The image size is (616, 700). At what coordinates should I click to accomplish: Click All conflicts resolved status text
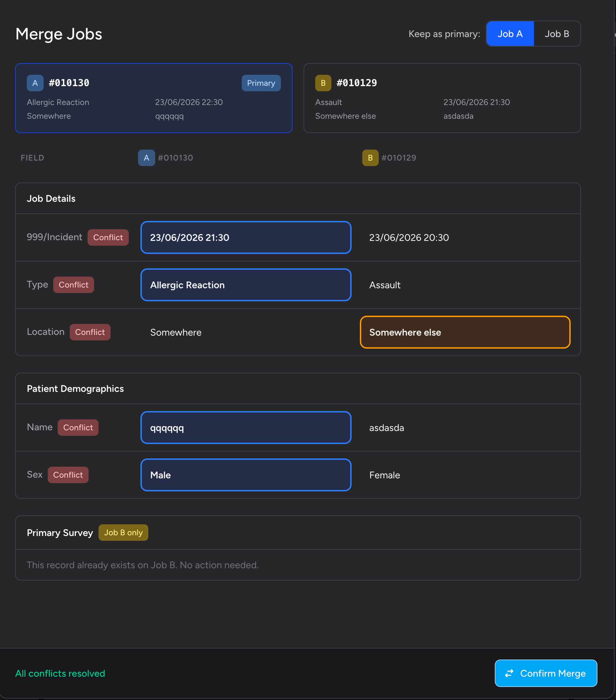60,673
